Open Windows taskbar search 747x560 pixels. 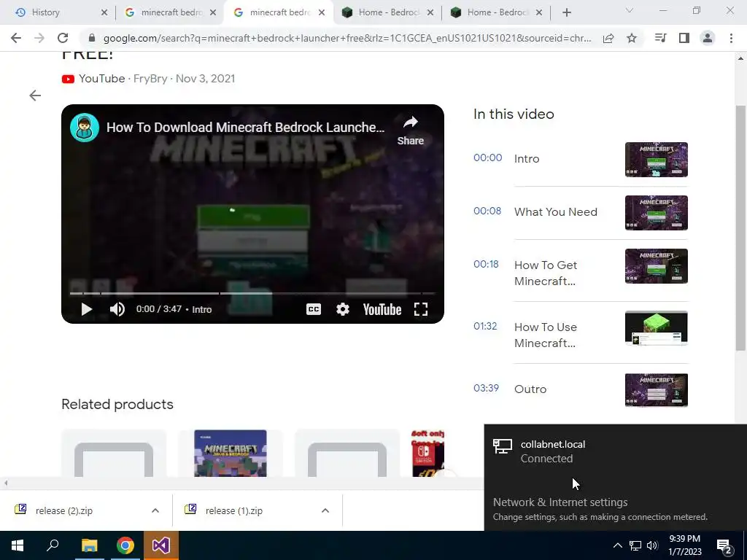point(53,545)
